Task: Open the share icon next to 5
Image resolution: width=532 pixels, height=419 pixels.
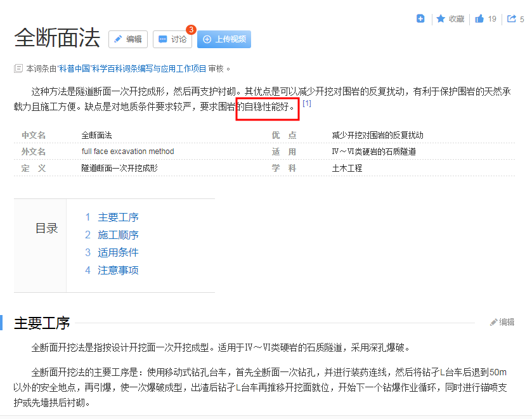Action: point(512,19)
